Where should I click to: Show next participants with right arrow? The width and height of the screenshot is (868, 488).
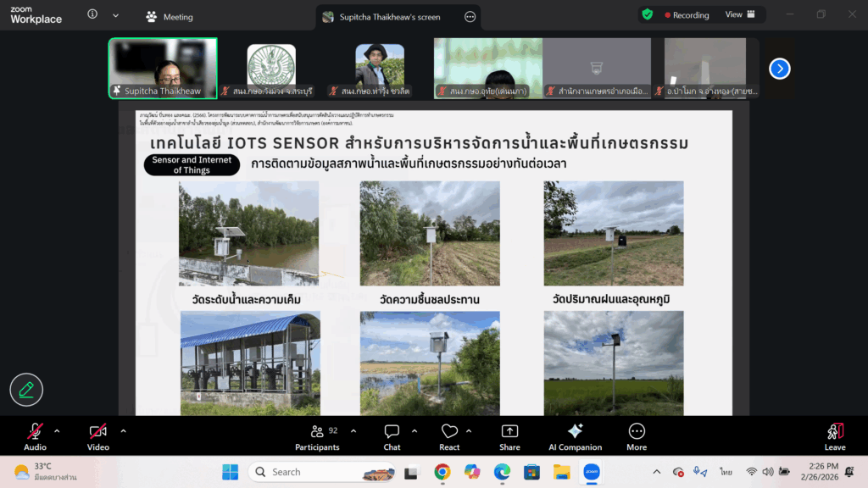pos(779,69)
